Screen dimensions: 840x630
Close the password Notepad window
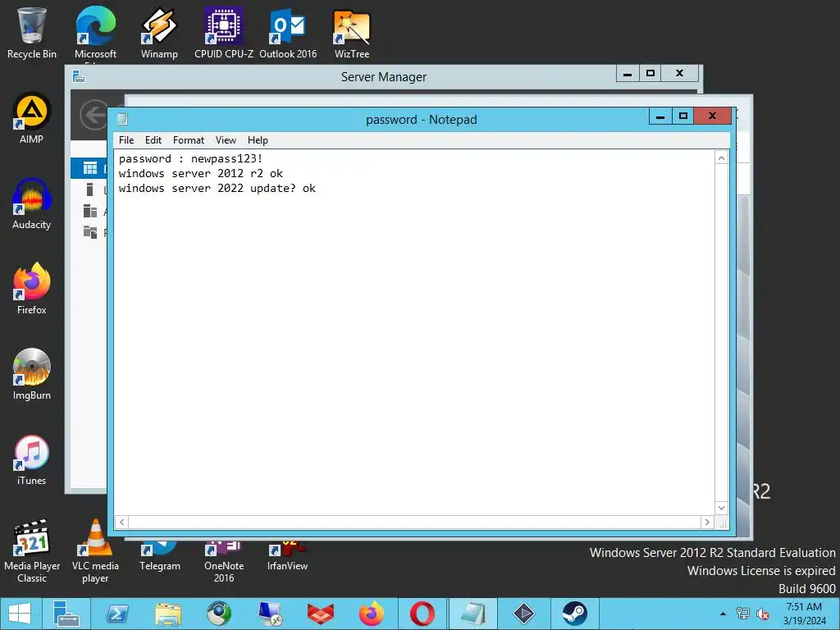(712, 116)
